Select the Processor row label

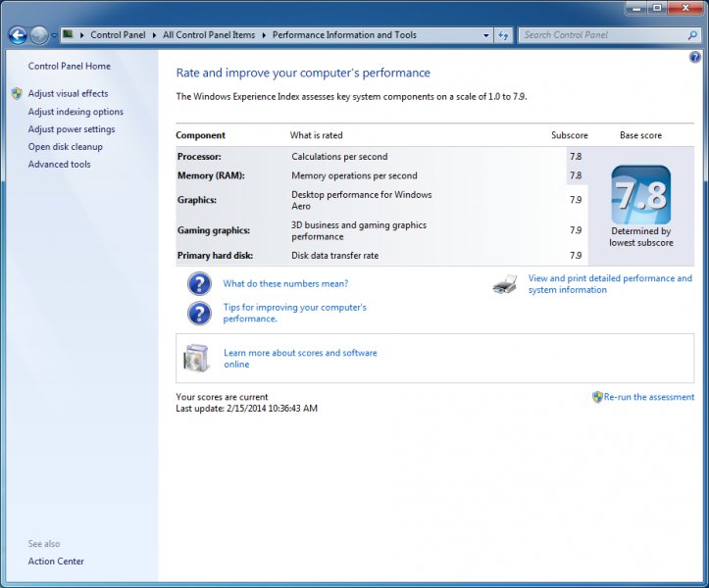click(x=199, y=157)
